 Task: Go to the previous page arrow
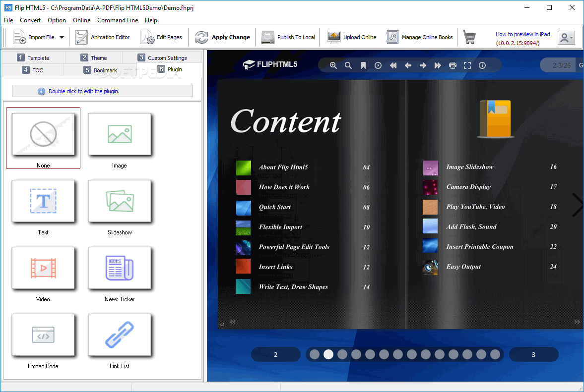(x=408, y=65)
